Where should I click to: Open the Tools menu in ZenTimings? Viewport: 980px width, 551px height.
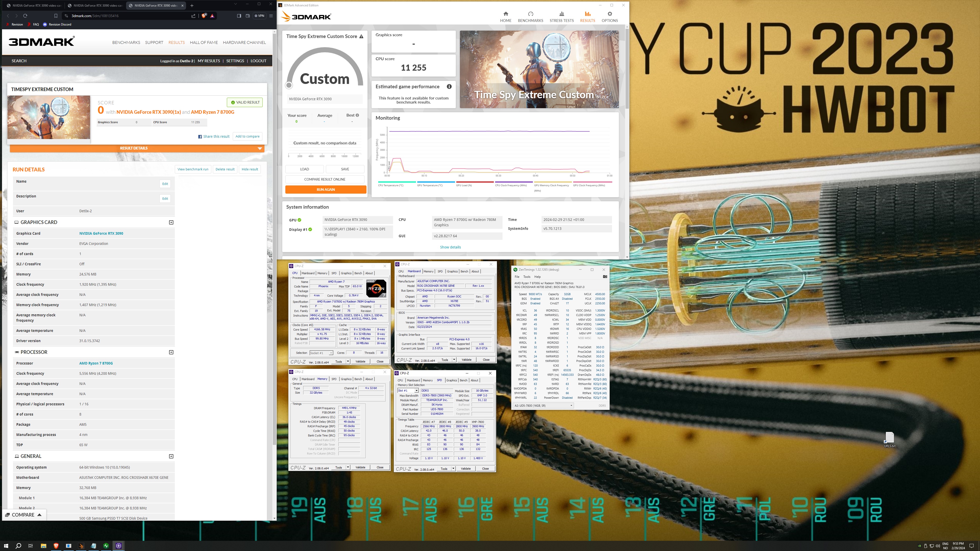[526, 277]
